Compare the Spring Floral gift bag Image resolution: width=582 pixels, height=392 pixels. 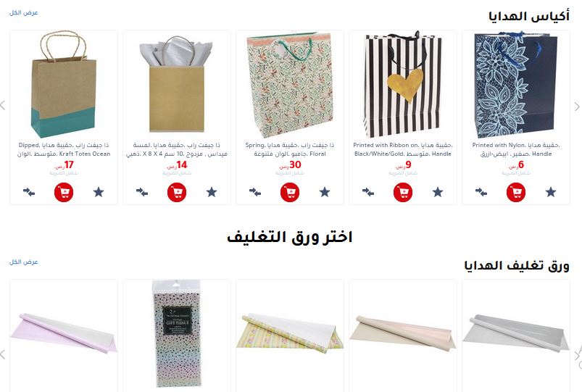tap(255, 192)
